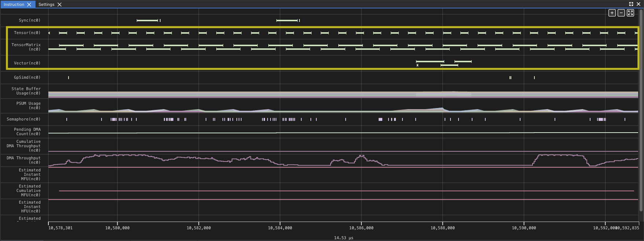Click the GpSimd(nc0) row label

(27, 77)
